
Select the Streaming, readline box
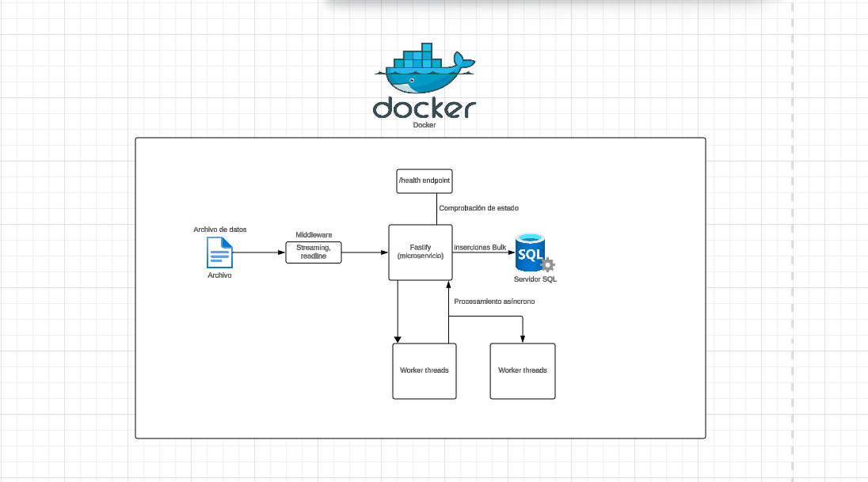[313, 252]
